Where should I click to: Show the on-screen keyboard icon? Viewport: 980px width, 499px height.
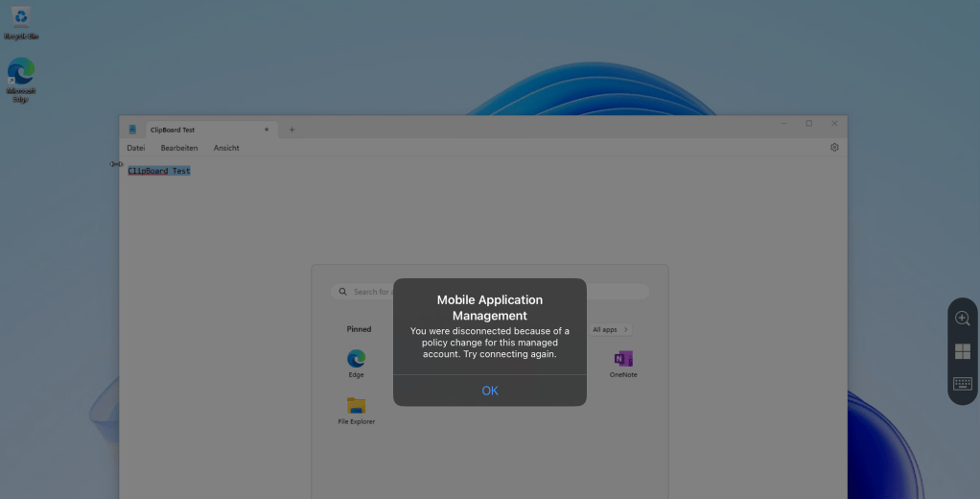pyautogui.click(x=962, y=384)
